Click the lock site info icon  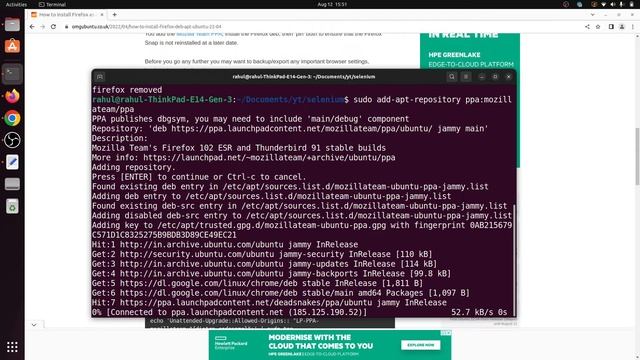[x=67, y=27]
